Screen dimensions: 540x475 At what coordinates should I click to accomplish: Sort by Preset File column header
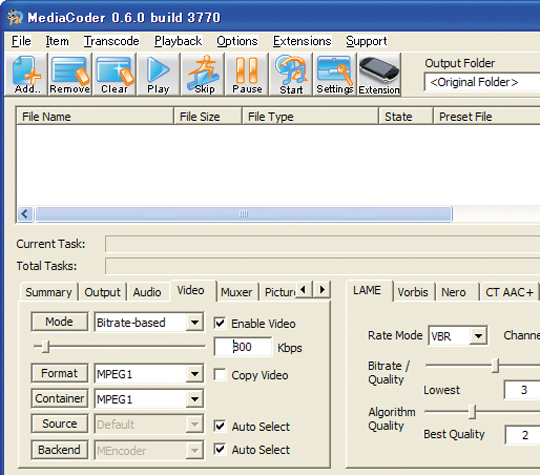pos(487,116)
